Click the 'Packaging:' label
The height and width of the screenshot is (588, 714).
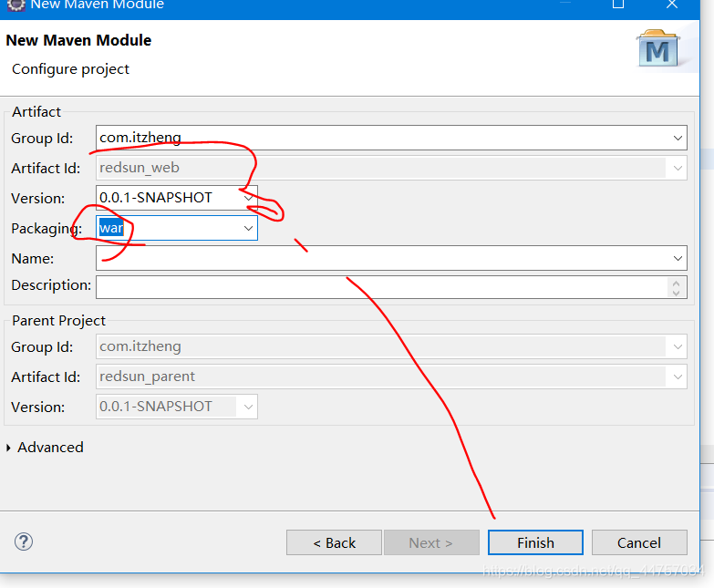(47, 229)
